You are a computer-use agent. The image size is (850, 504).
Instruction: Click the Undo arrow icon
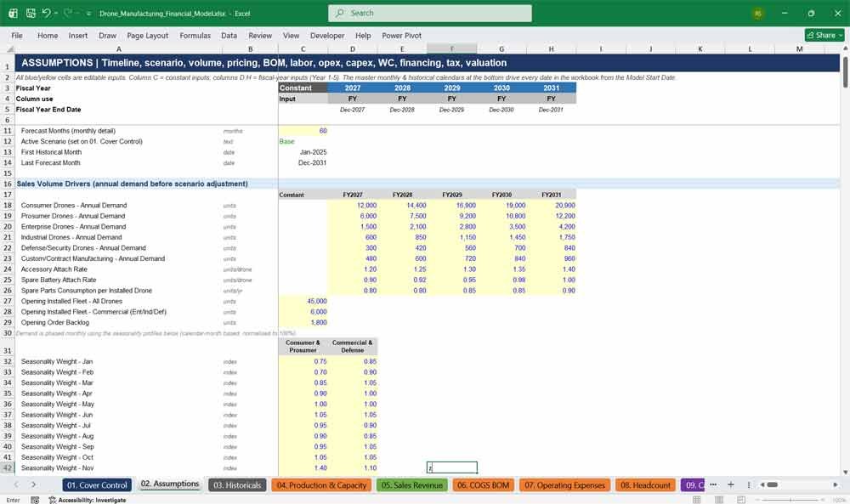click(47, 13)
